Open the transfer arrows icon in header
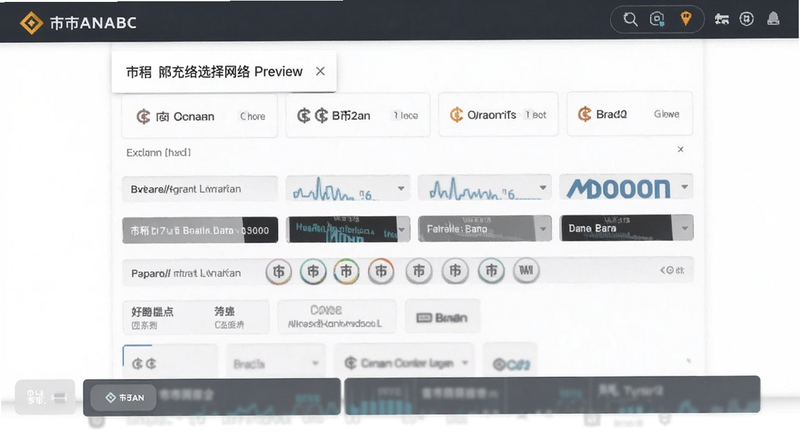Viewport: 800px width, 440px height. click(721, 19)
